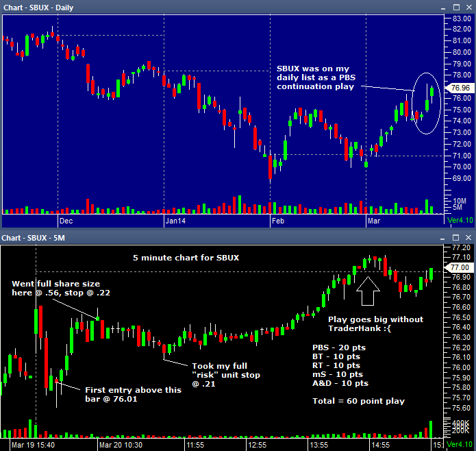Click the 77.20 level on 5M price scale
Image resolution: width=476 pixels, height=451 pixels.
click(461, 247)
